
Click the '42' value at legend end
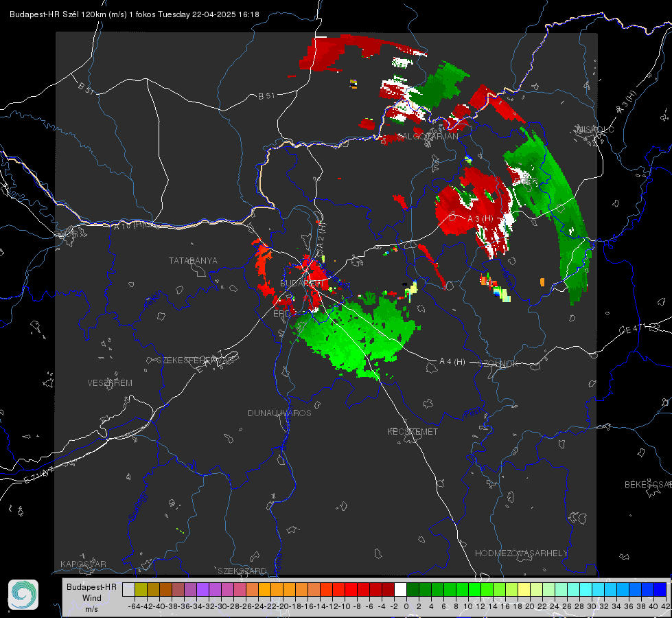(665, 606)
